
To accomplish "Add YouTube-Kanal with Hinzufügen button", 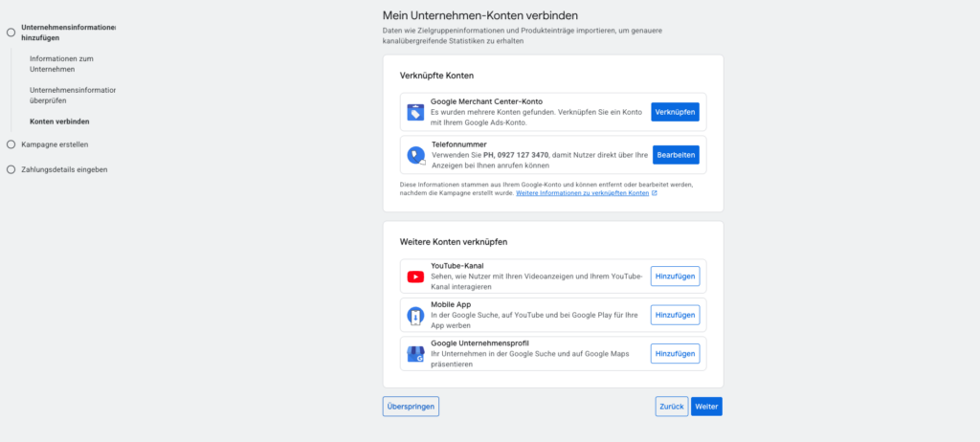I will tap(675, 276).
